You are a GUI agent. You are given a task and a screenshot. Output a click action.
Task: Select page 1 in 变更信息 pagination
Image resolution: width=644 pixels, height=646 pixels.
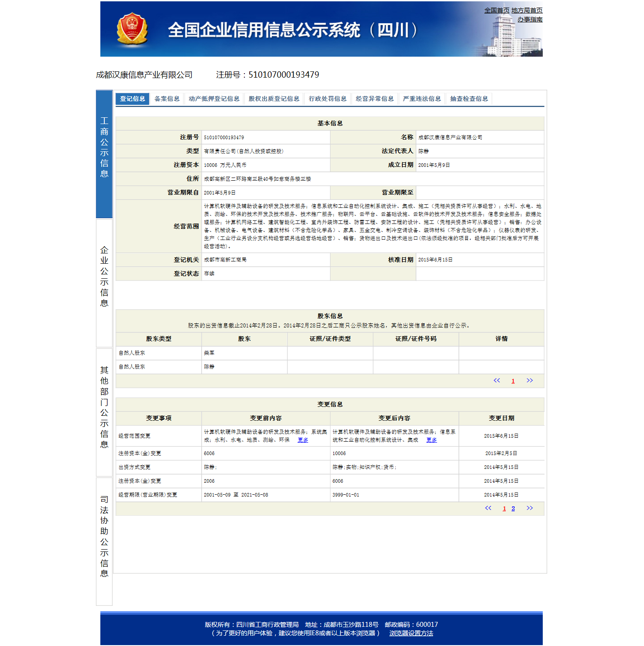(504, 509)
